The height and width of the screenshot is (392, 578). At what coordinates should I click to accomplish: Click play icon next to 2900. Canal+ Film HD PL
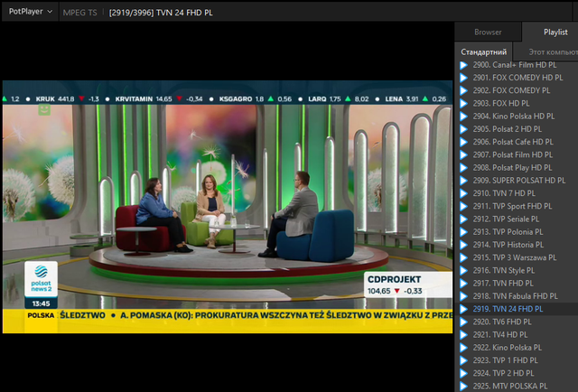click(x=463, y=65)
